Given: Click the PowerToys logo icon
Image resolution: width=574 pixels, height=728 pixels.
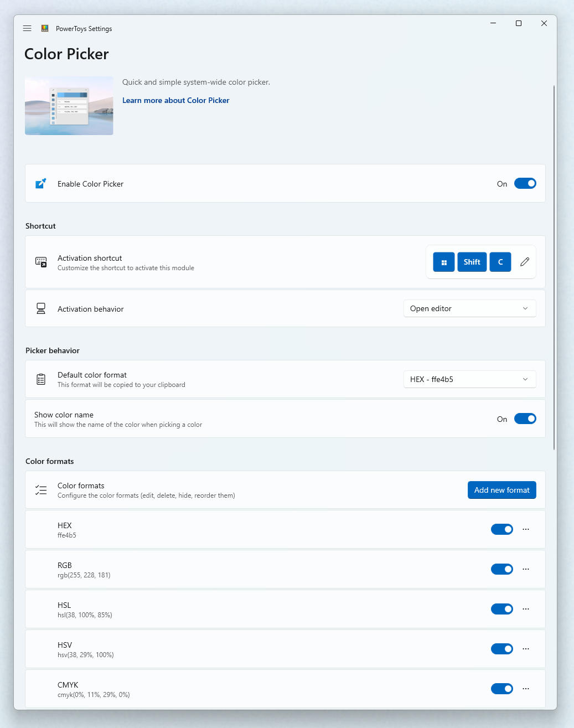Looking at the screenshot, I should coord(44,28).
